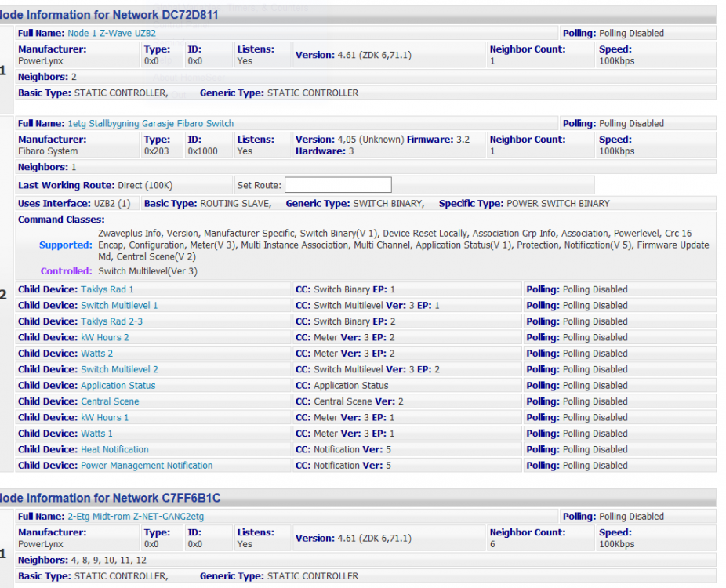The height and width of the screenshot is (588, 726).
Task: Click the Watts 2 child device link
Action: pos(97,354)
